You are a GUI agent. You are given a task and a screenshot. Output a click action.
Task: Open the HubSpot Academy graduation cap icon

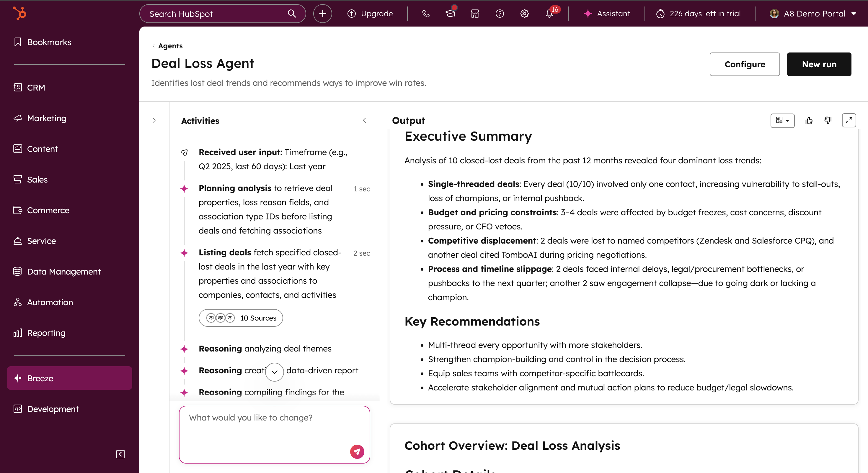pyautogui.click(x=450, y=14)
